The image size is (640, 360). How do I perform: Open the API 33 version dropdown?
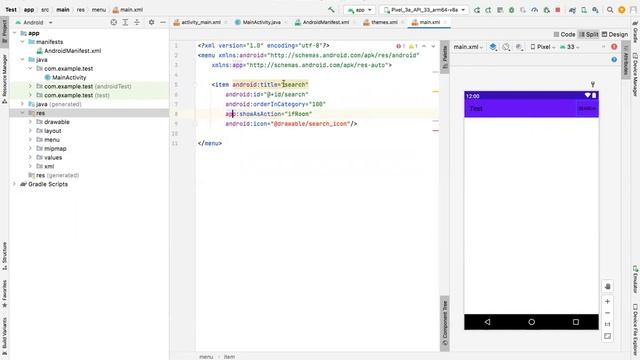click(x=569, y=47)
